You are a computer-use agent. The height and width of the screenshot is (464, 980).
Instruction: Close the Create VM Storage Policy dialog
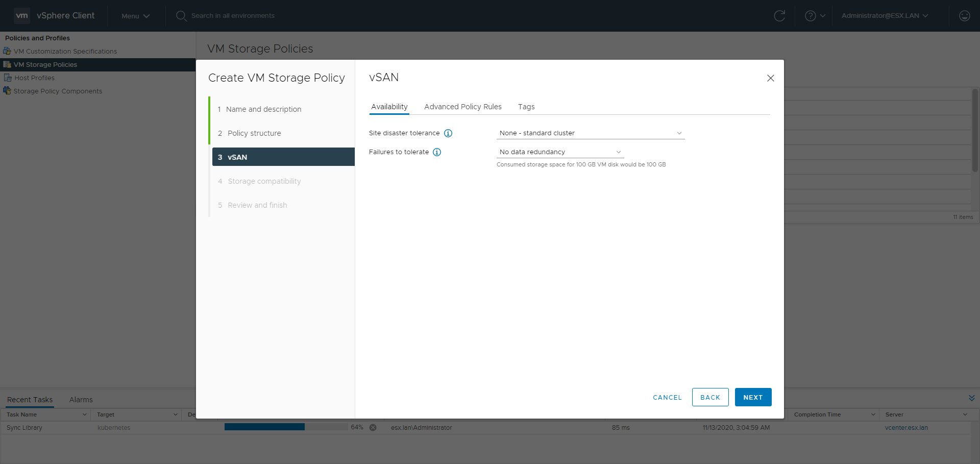[770, 78]
